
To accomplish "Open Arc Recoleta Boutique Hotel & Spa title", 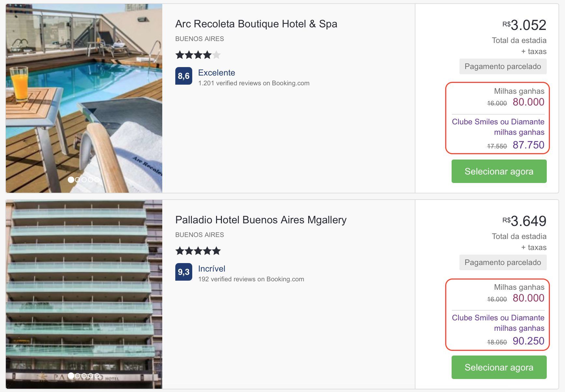I will 256,24.
